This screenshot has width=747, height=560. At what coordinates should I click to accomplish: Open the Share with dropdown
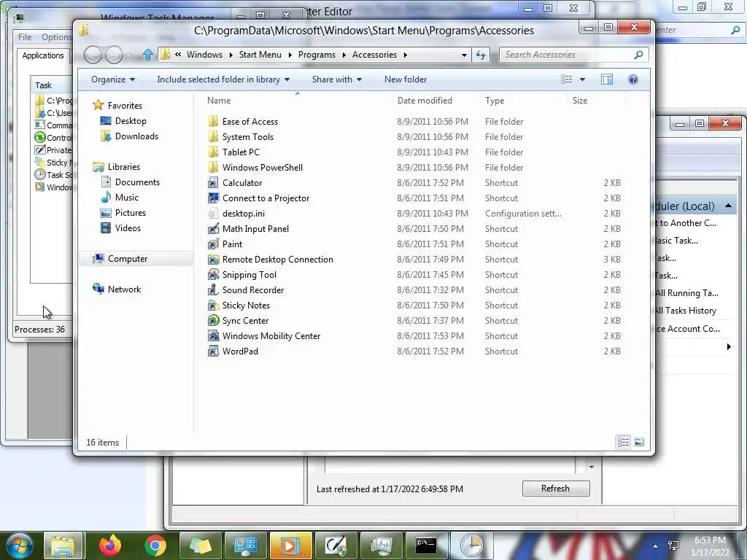pos(337,79)
